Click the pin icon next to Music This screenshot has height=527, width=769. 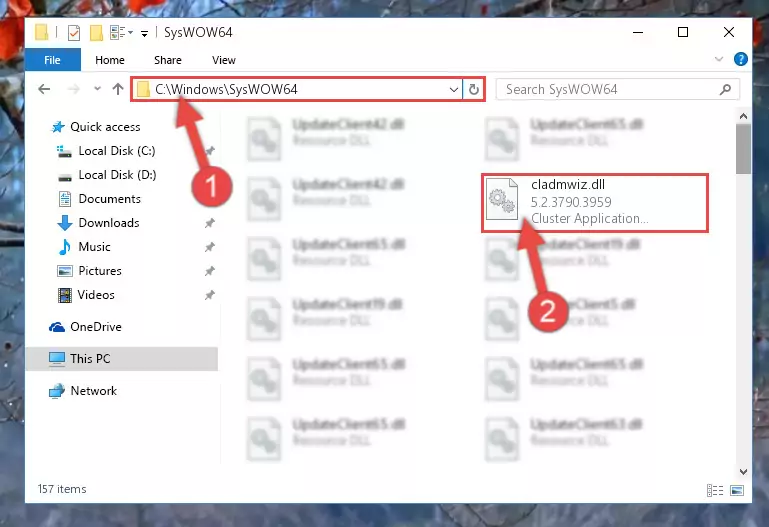click(x=209, y=247)
